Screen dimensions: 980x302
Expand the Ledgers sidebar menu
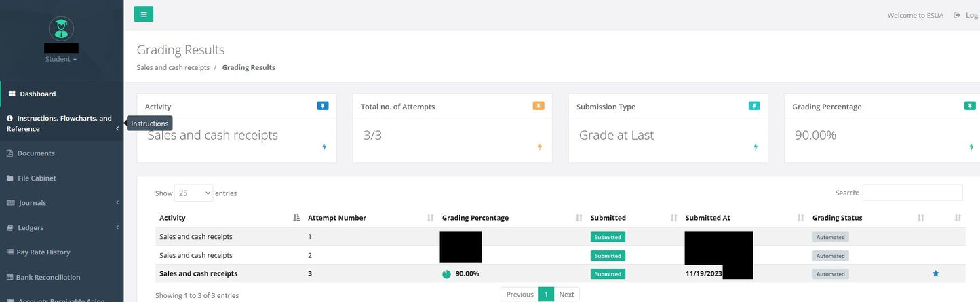(62, 227)
